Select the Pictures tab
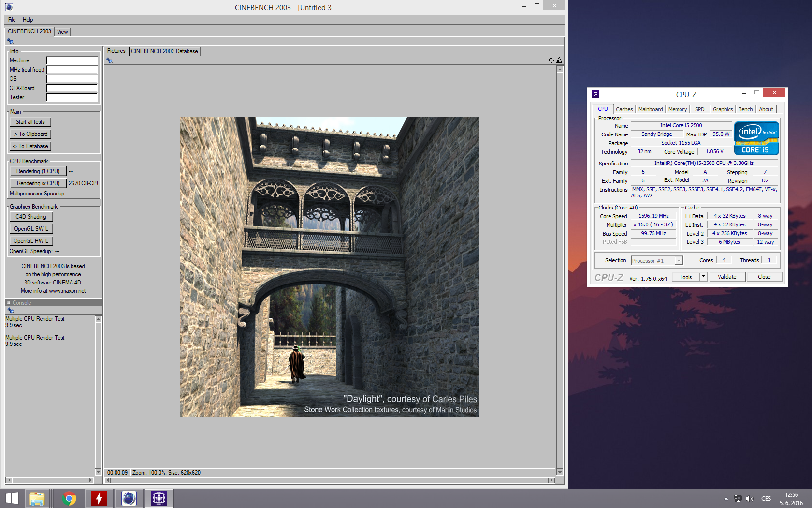The image size is (812, 508). tap(116, 51)
